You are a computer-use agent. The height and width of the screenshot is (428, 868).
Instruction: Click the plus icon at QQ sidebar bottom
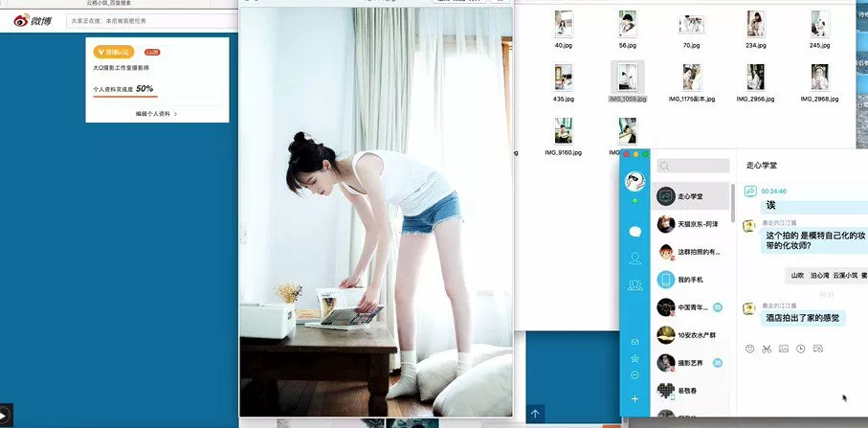coord(634,398)
